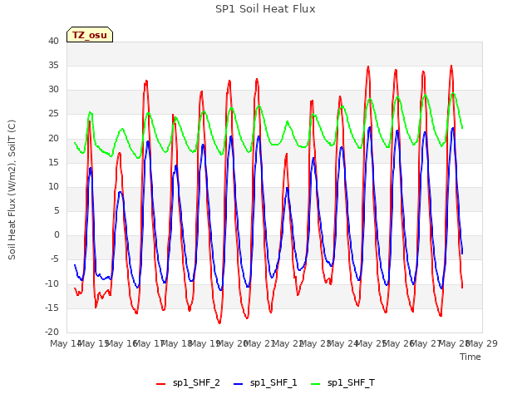Click the y-axis tick value 15
Image resolution: width=532 pixels, height=399 pixels.
click(x=53, y=162)
